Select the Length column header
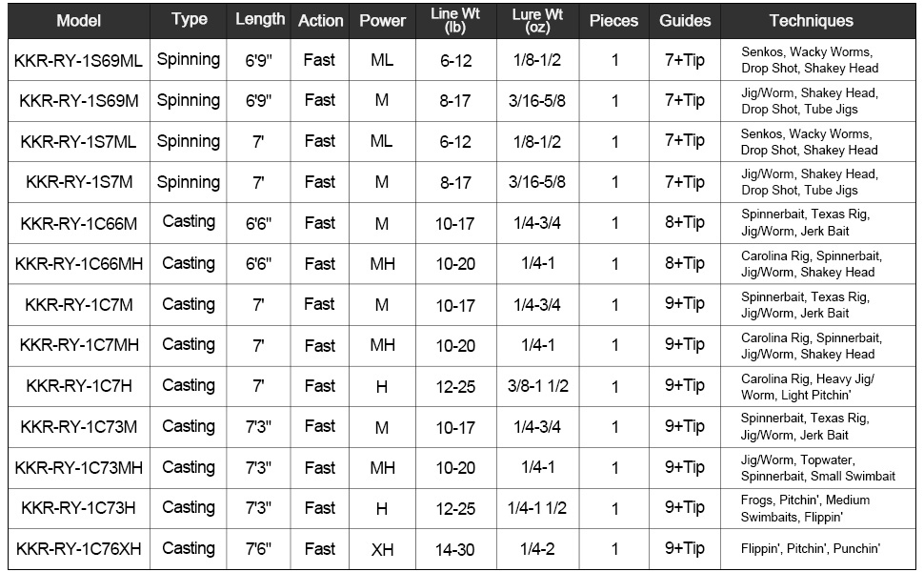924x572 pixels. pyautogui.click(x=259, y=19)
